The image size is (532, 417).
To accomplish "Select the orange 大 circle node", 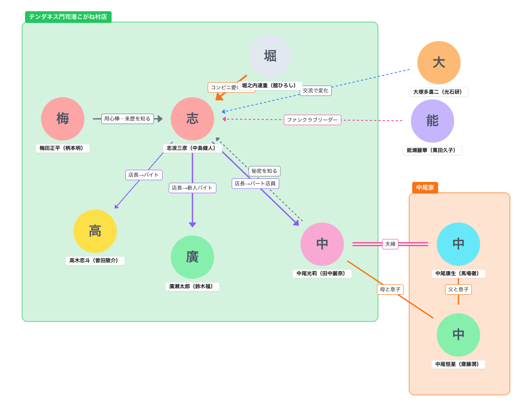I will (439, 63).
